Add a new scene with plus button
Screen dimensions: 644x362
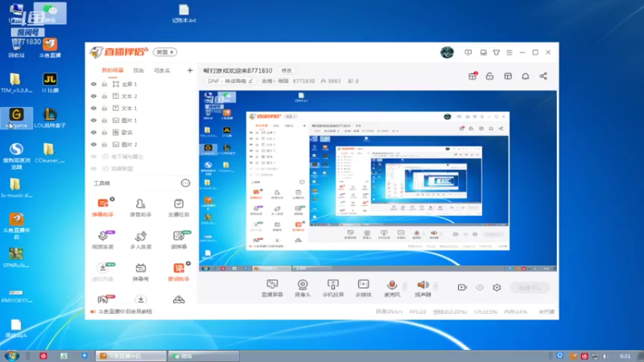190,71
